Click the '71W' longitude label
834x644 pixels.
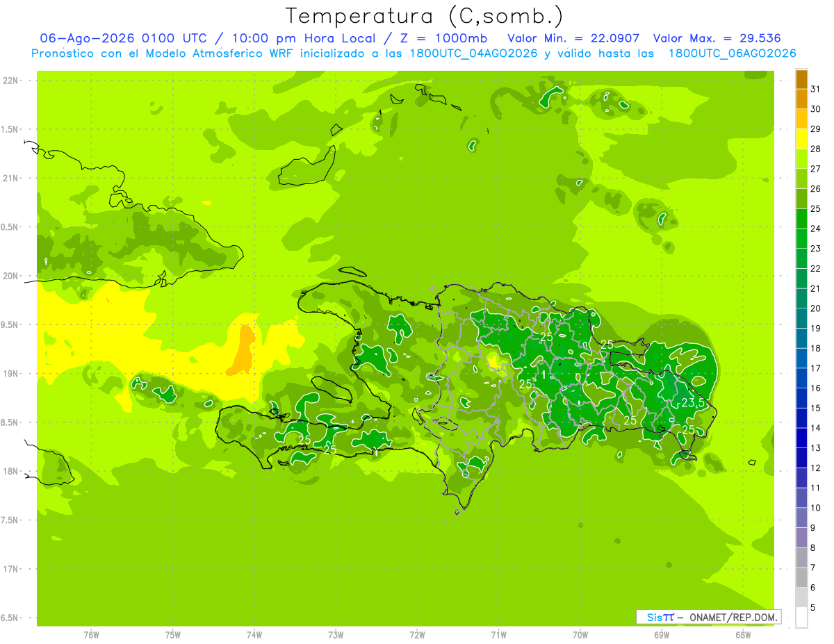pyautogui.click(x=498, y=635)
